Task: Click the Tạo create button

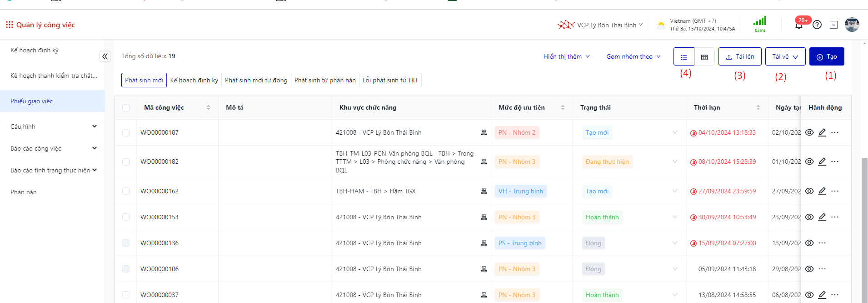Action: (x=827, y=57)
